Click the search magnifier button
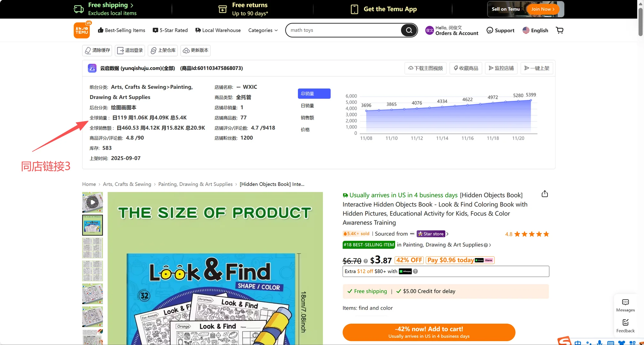This screenshot has width=644, height=345. pos(409,30)
